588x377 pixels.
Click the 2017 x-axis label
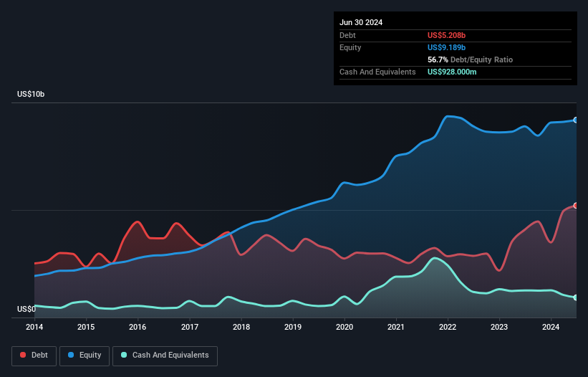pos(190,327)
